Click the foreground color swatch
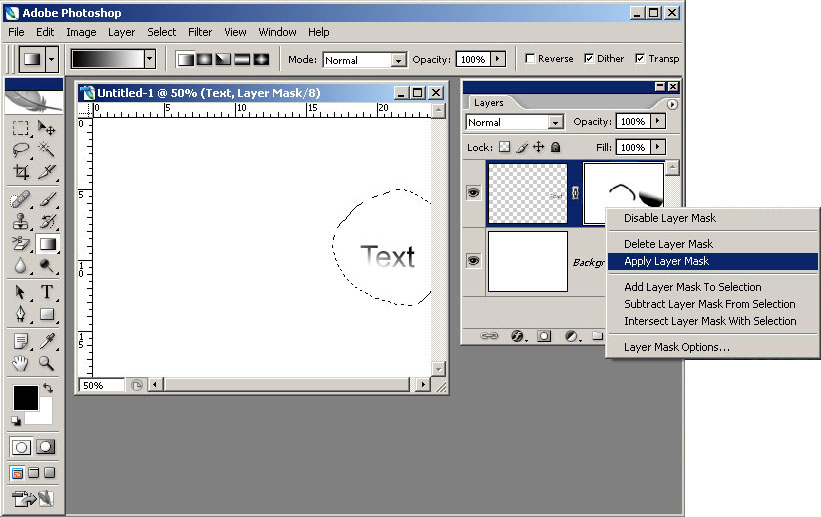821x517 pixels. point(26,398)
